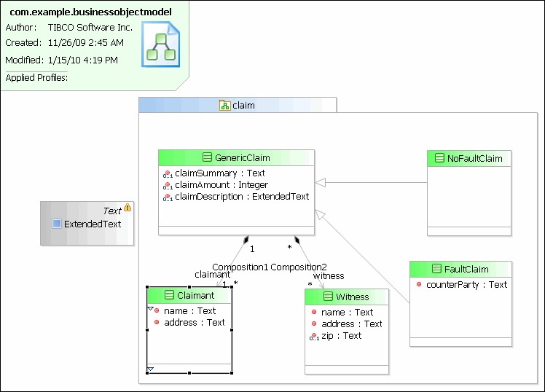The height and width of the screenshot is (392, 545).
Task: Click the Composition1 association label
Action: coord(240,267)
